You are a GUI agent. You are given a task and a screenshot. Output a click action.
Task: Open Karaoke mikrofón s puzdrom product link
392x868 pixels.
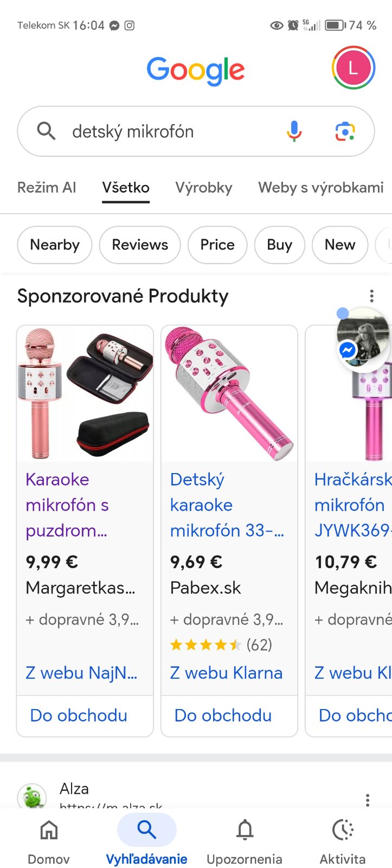click(68, 505)
